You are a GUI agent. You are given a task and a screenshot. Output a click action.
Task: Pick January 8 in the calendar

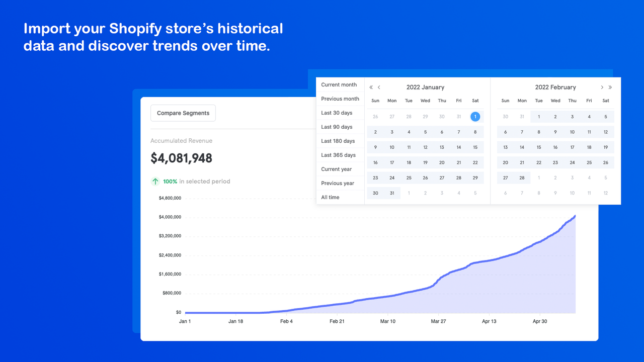(x=475, y=132)
